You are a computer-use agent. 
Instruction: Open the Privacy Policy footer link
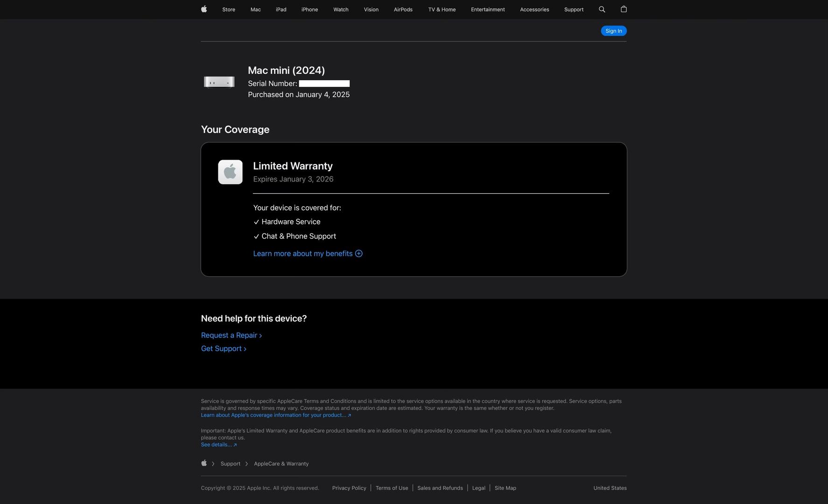click(x=349, y=488)
